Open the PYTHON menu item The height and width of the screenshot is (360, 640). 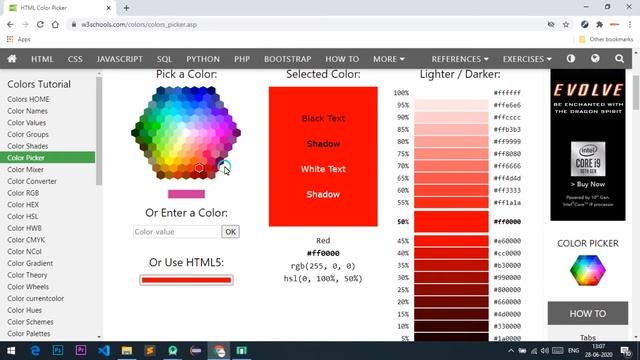203,59
